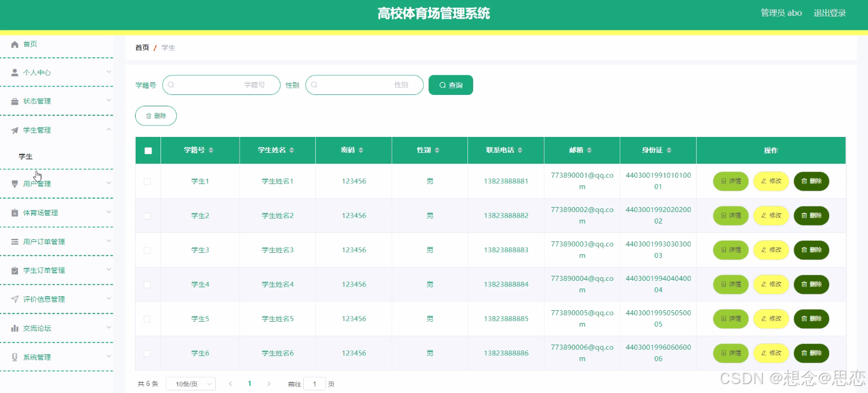The width and height of the screenshot is (868, 393).
Task: Click the icon next to 系统管理
Action: (x=15, y=357)
